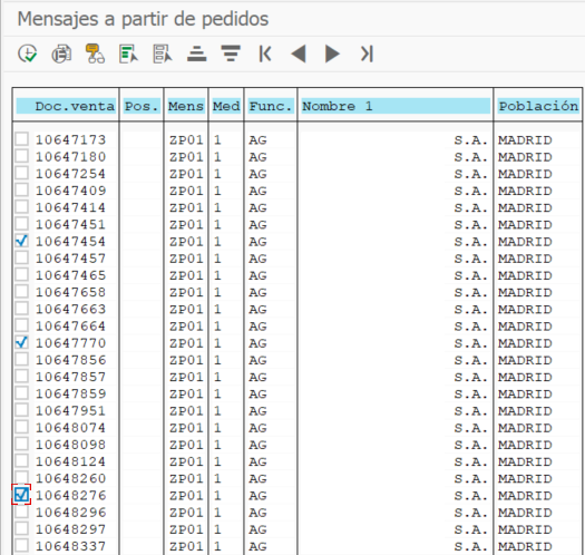Check the box for document 10647658
This screenshot has height=555, width=585.
(22, 291)
